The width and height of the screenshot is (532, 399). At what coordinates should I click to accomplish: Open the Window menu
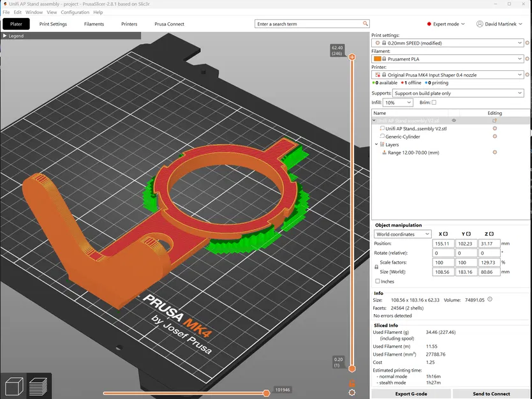click(x=34, y=12)
